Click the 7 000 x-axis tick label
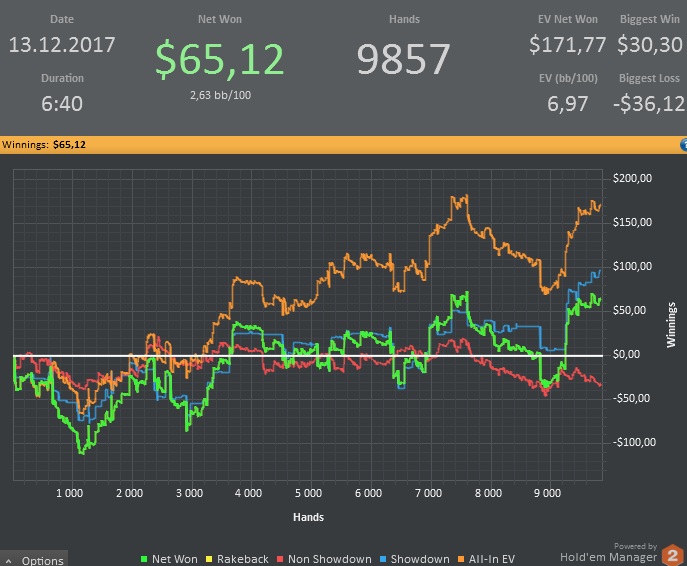The height and width of the screenshot is (566, 687). coord(428,493)
